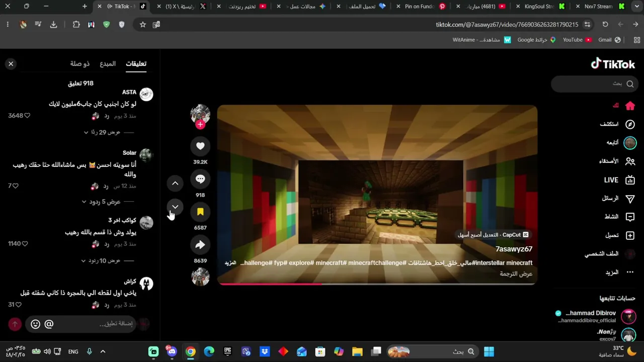This screenshot has width=644, height=362.
Task: Open ASTA's profile avatar in comments
Action: [146, 95]
